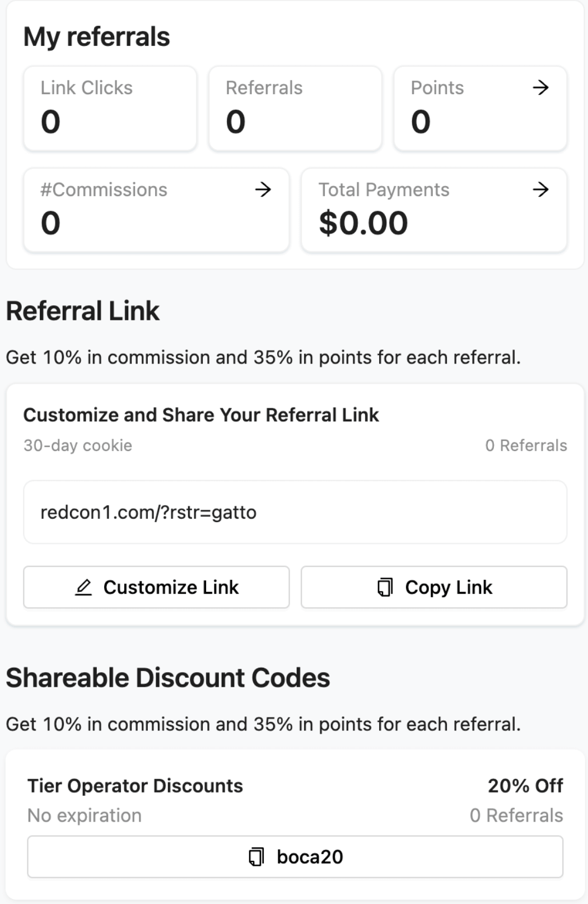Copy the boca20 discount code
588x904 pixels.
(x=295, y=856)
